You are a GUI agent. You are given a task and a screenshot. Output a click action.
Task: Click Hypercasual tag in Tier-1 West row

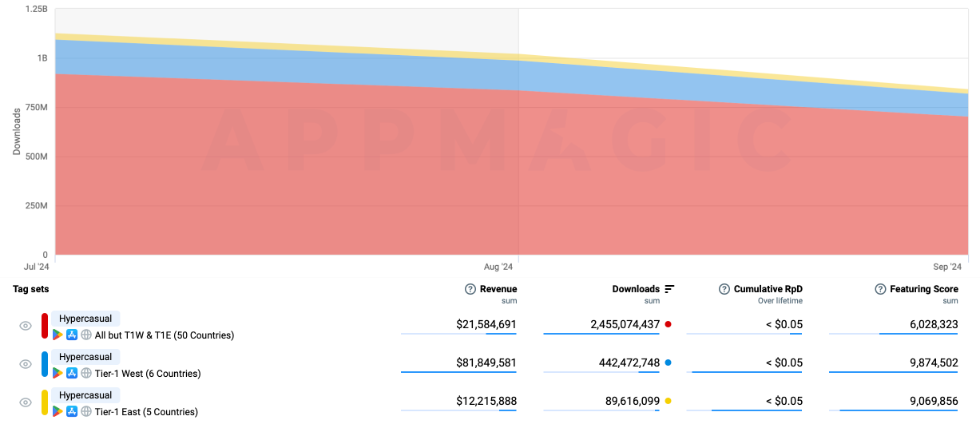[x=85, y=357]
